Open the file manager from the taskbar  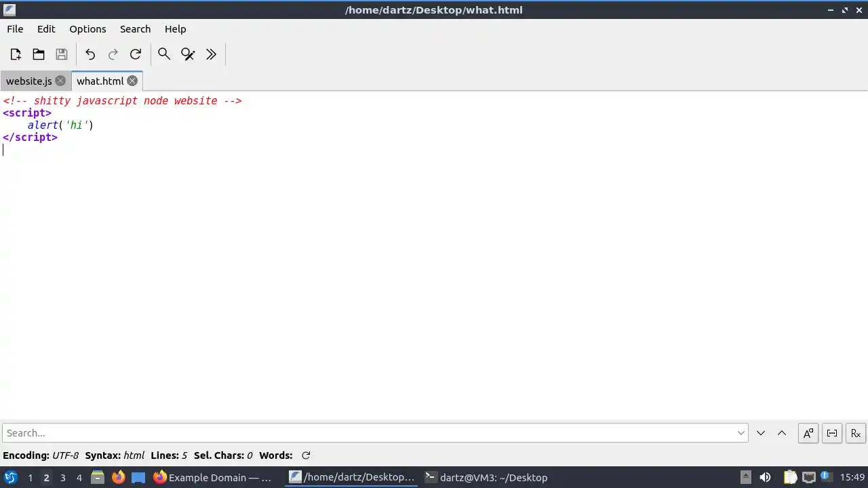(x=98, y=477)
